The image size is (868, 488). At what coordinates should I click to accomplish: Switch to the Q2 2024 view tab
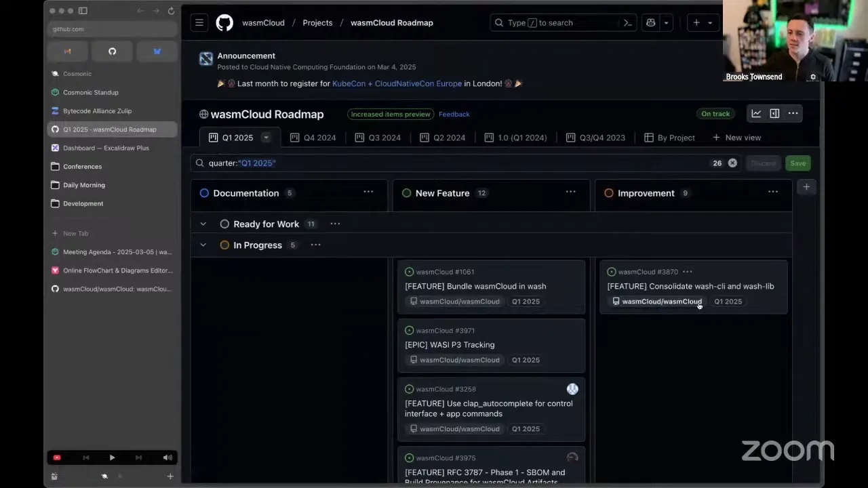coord(442,138)
